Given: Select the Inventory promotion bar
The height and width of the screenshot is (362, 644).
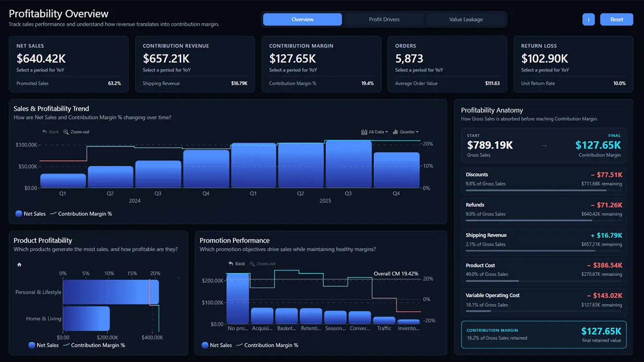Looking at the screenshot, I should [x=409, y=322].
